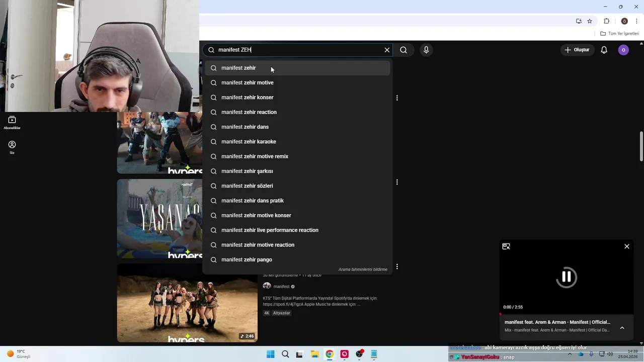Select suggestion 'manifest zehir karaoke'
The height and width of the screenshot is (362, 644).
297,142
